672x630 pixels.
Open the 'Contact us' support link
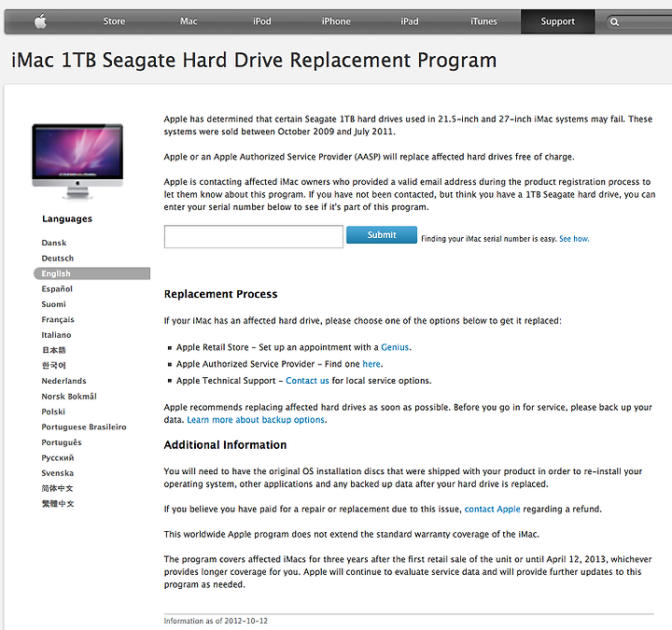pyautogui.click(x=307, y=381)
